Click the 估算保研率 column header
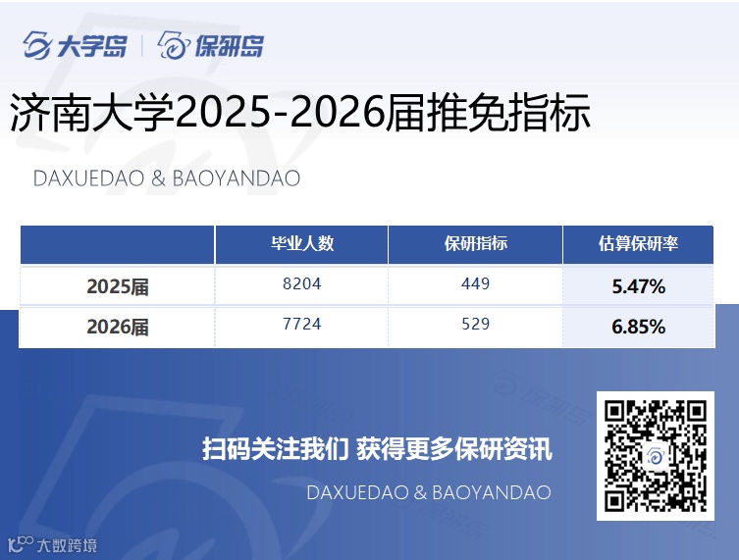Image resolution: width=739 pixels, height=560 pixels. point(638,243)
